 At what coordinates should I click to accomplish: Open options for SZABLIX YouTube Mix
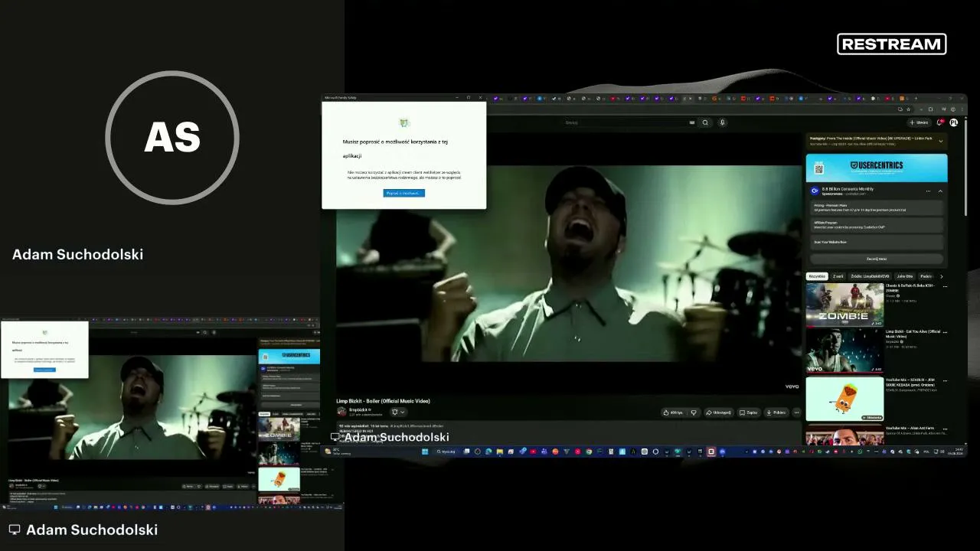[945, 380]
